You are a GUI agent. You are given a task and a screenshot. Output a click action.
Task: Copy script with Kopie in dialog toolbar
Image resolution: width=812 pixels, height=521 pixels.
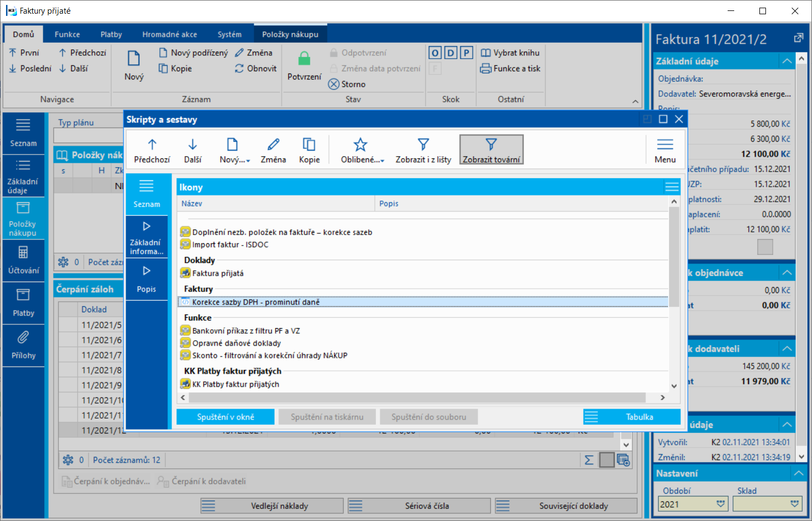pos(309,151)
